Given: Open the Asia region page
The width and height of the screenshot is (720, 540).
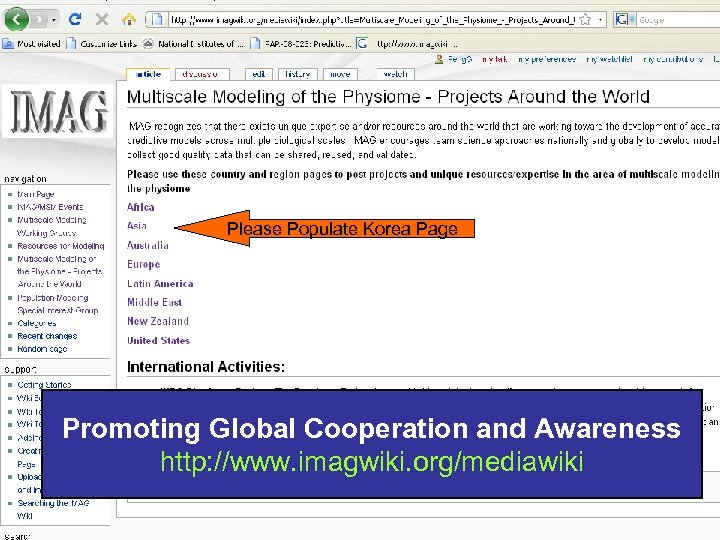Looking at the screenshot, I should (137, 226).
